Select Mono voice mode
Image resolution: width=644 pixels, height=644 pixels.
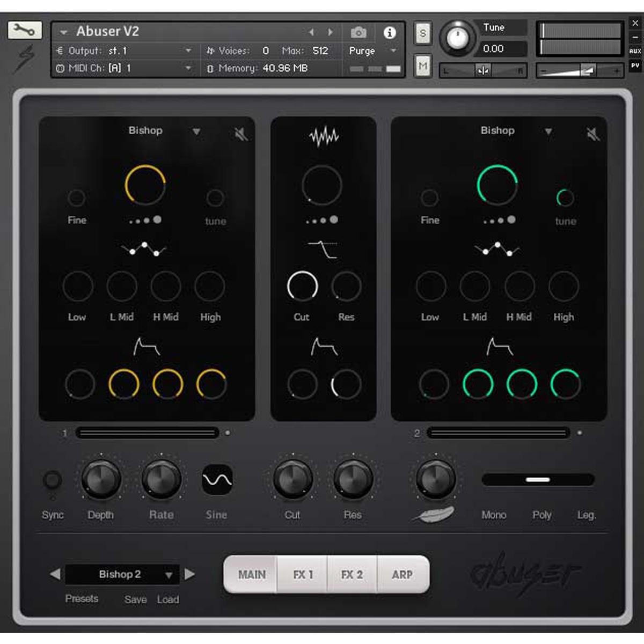(x=494, y=515)
